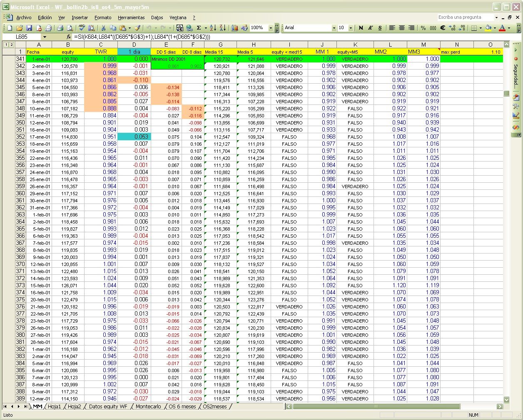
Task: Toggle bold formatting (N button)
Action: (361, 28)
